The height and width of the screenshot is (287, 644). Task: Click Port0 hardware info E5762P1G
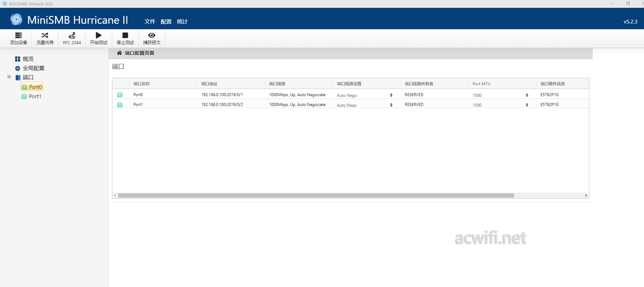(550, 95)
